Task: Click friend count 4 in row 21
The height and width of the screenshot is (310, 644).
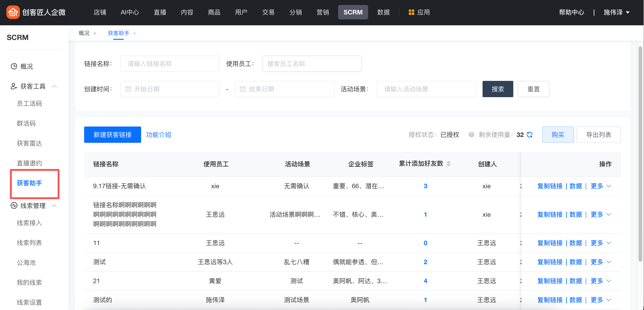Action: click(x=425, y=281)
